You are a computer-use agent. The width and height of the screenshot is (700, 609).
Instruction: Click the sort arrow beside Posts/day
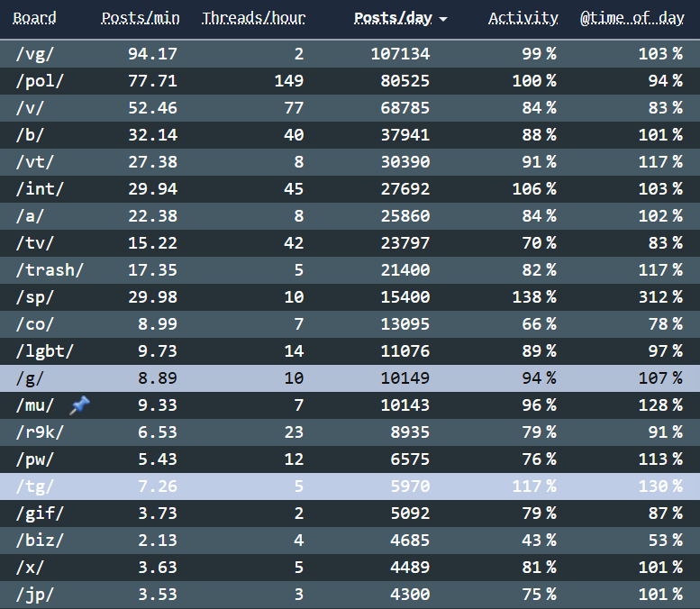tap(443, 19)
